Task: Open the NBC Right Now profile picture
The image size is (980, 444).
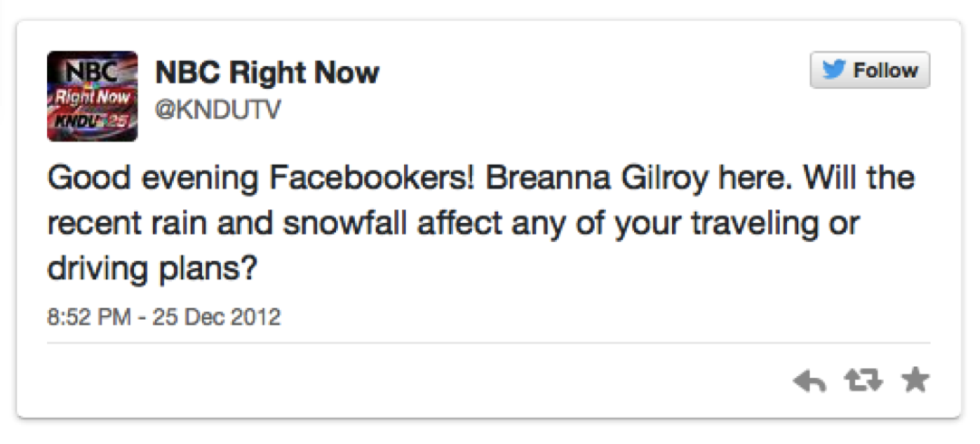Action: tap(92, 96)
